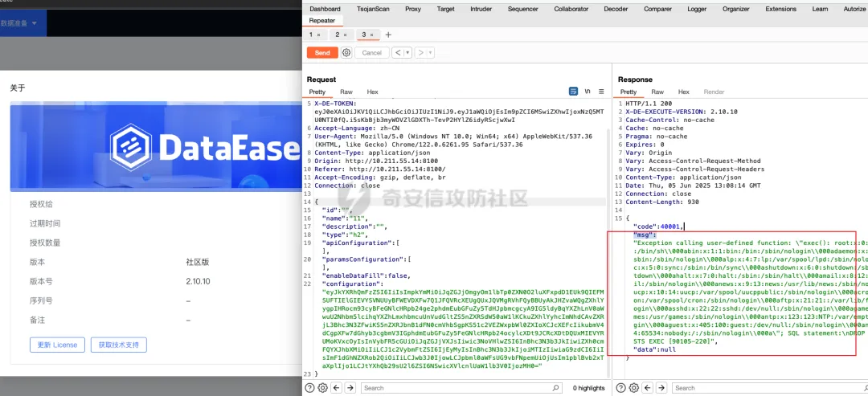Open the Sequencer tab
The width and height of the screenshot is (868, 396).
click(x=522, y=9)
